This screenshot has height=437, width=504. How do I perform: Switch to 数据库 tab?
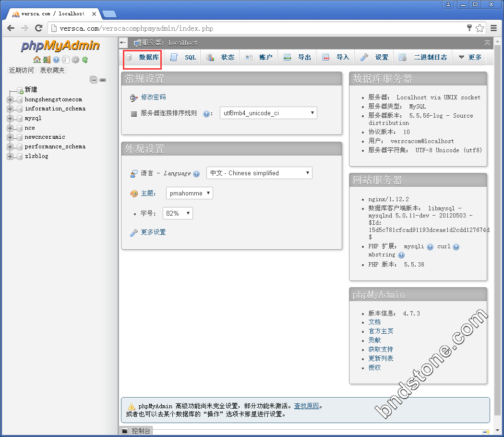coord(142,58)
